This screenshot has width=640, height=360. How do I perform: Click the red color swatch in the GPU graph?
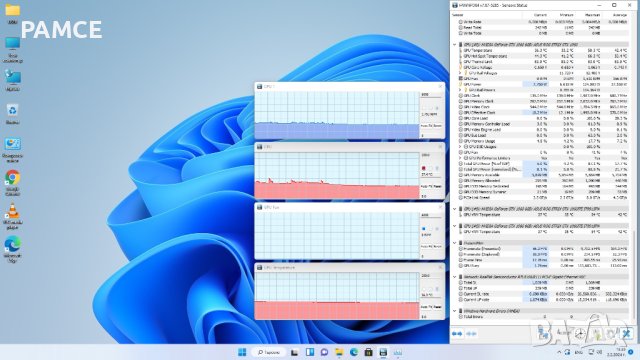(x=423, y=168)
